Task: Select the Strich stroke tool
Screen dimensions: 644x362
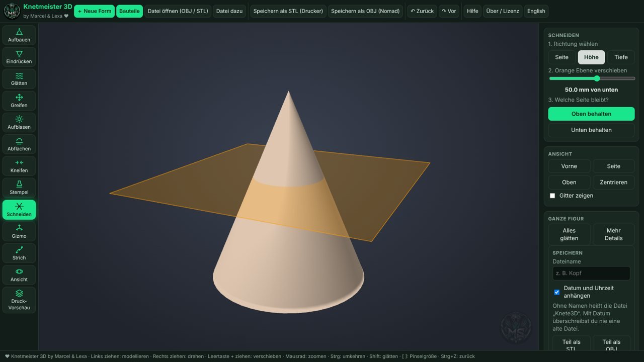Action: 19,253
